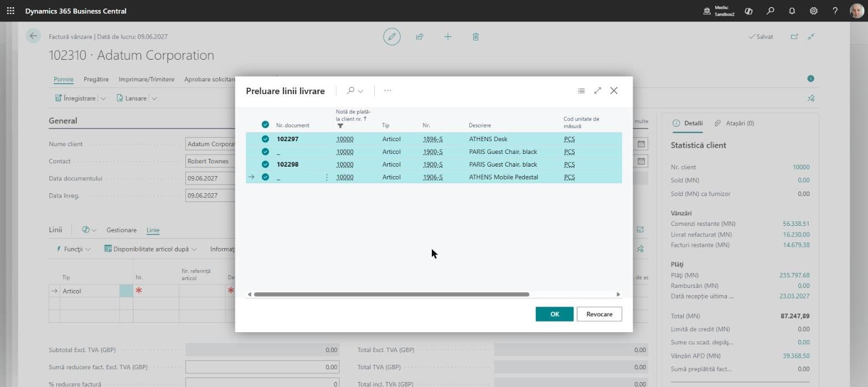
Task: Switch to the Atașări (0) FactBox tab
Action: (x=735, y=123)
